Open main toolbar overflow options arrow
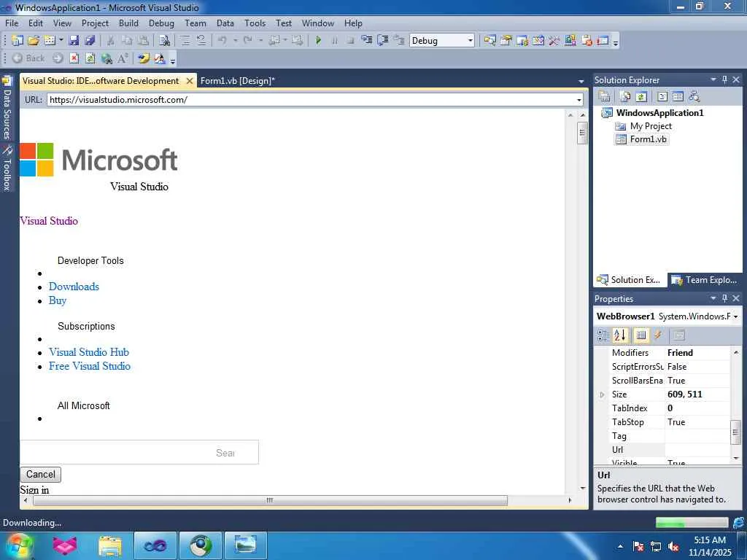747x560 pixels. 616,43
